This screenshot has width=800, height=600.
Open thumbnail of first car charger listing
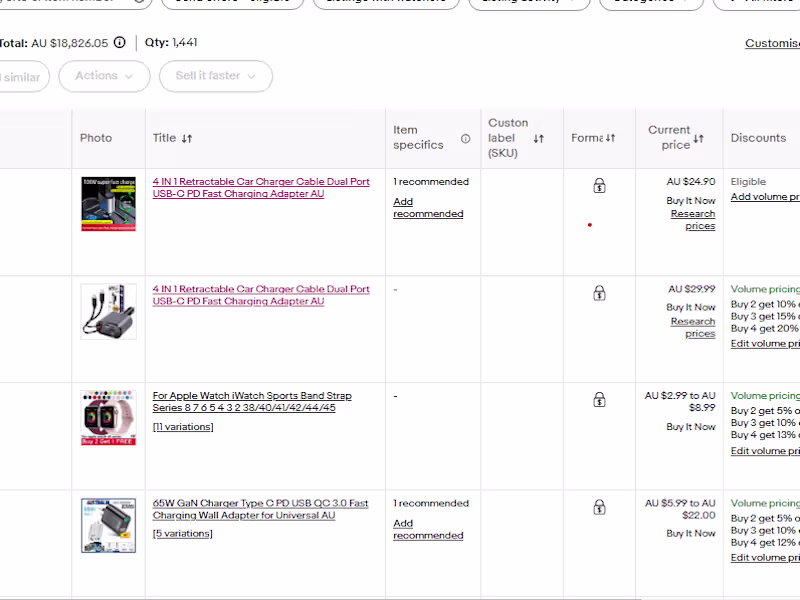[109, 204]
